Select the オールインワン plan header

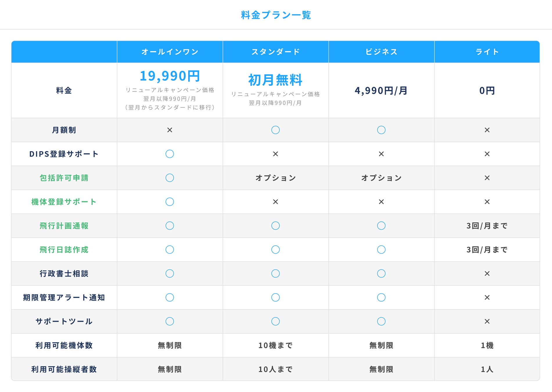coord(170,52)
